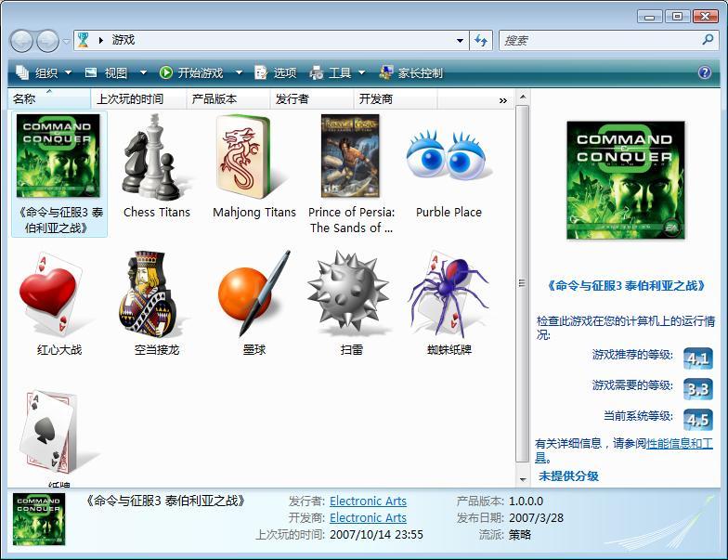Select the 蜘蛛纸牌 Spider Solitaire icon

click(x=448, y=295)
